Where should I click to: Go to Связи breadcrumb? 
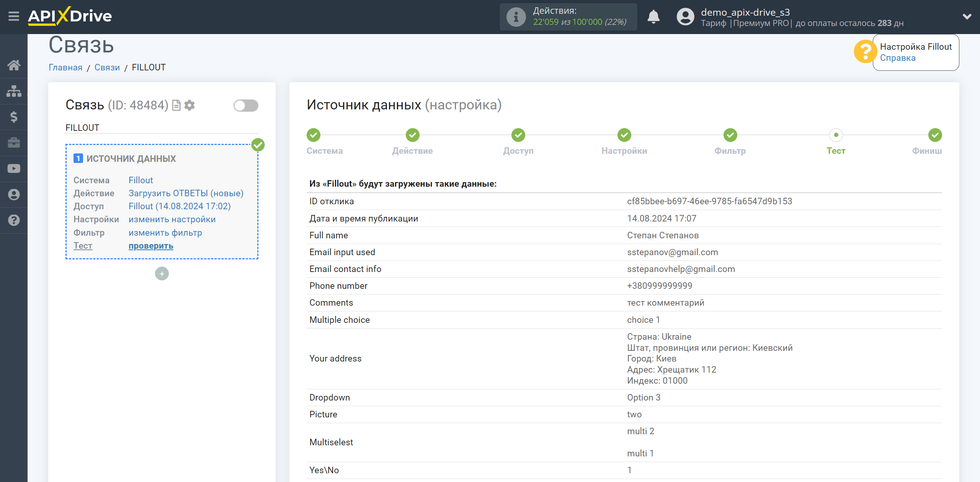coord(107,67)
